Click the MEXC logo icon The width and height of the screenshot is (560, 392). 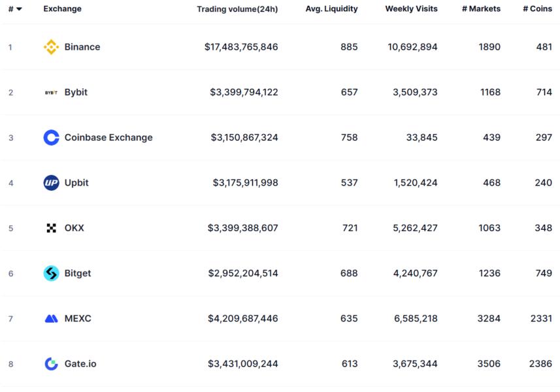point(51,319)
